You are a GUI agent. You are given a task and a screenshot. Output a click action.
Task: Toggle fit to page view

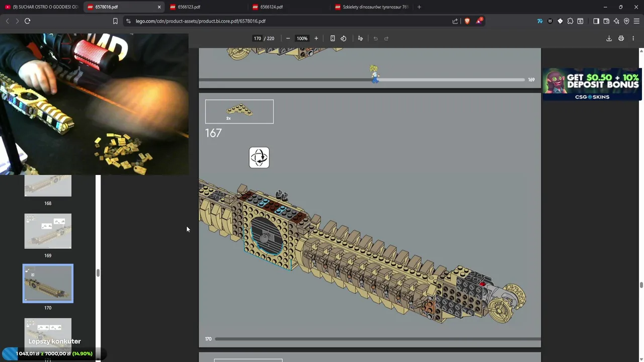click(x=333, y=38)
